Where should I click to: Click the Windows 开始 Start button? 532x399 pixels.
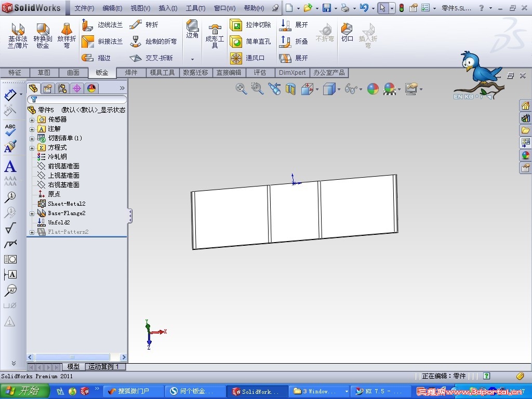click(24, 391)
